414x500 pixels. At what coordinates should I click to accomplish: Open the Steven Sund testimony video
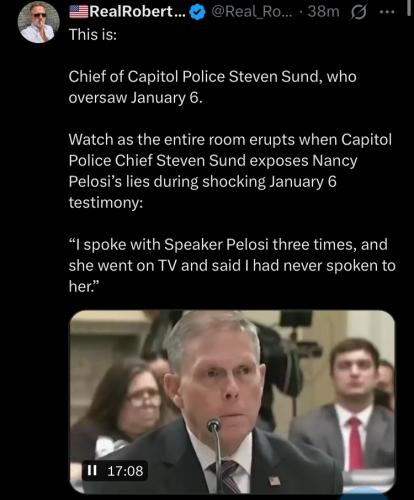coord(232,402)
